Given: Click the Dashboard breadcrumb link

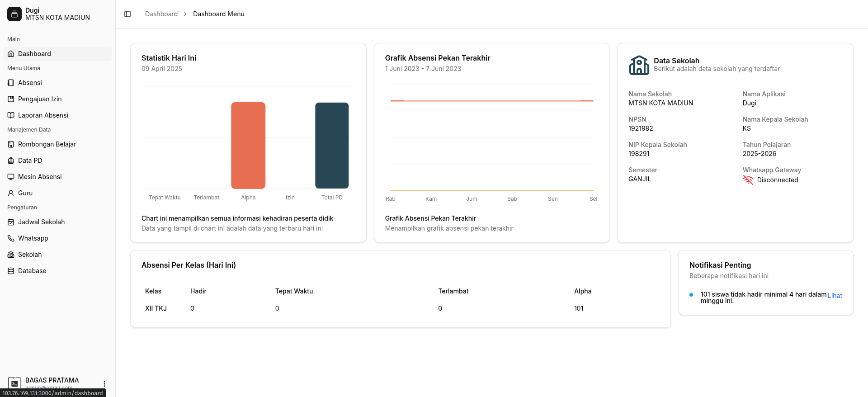Looking at the screenshot, I should click(161, 14).
